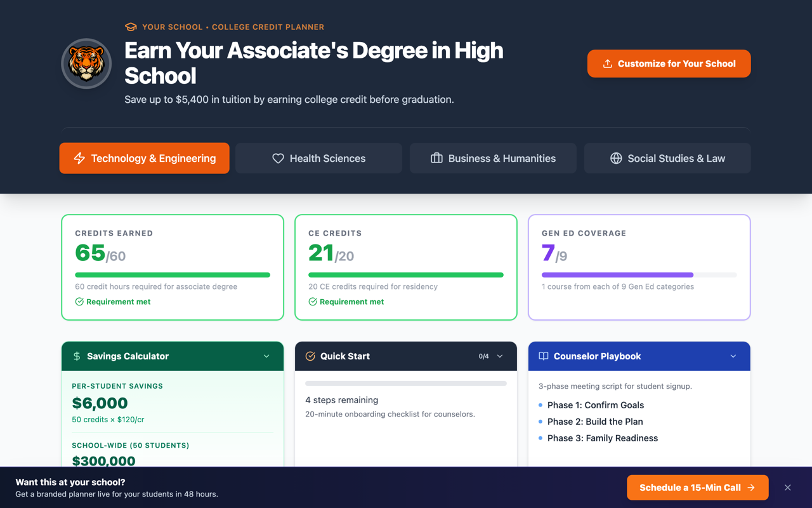Screen dimensions: 812x508
Task: Click the Savings Calculator header title
Action: pyautogui.click(x=128, y=356)
